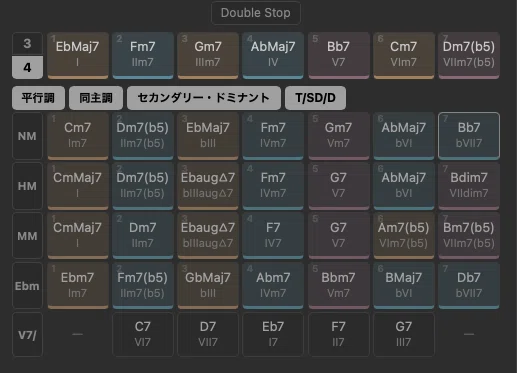
Task: Play the Fm7 IIm7 chord pad
Action: pyautogui.click(x=143, y=55)
